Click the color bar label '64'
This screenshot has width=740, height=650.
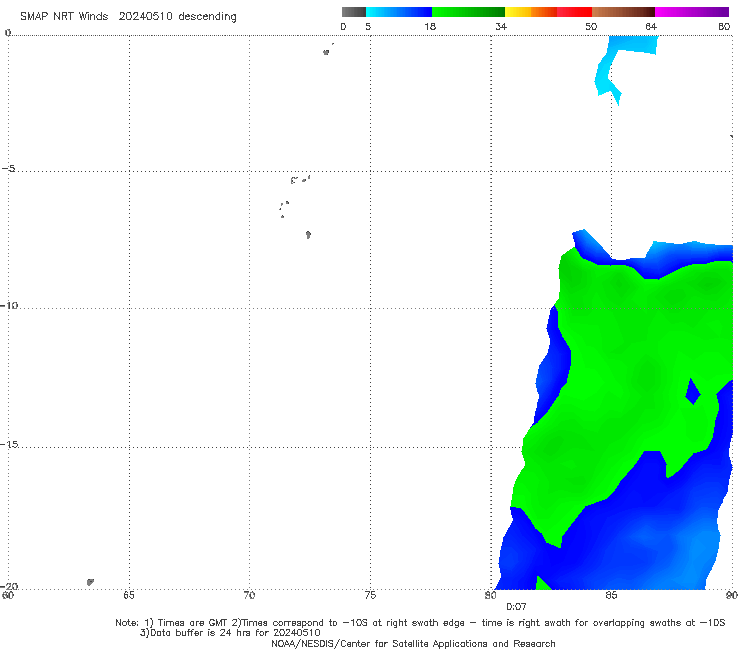(651, 26)
